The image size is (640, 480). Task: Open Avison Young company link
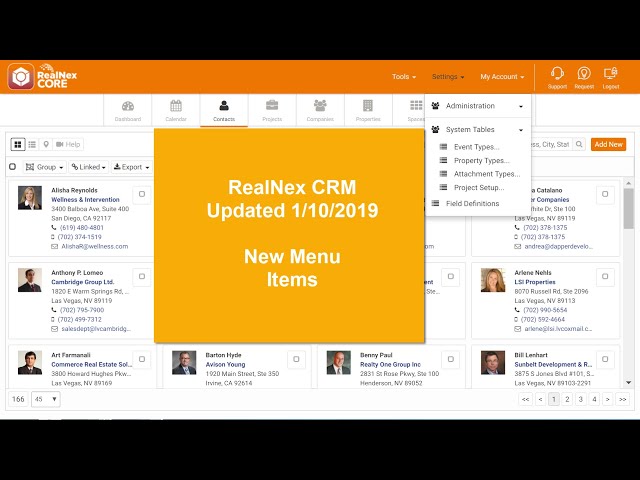tap(225, 364)
